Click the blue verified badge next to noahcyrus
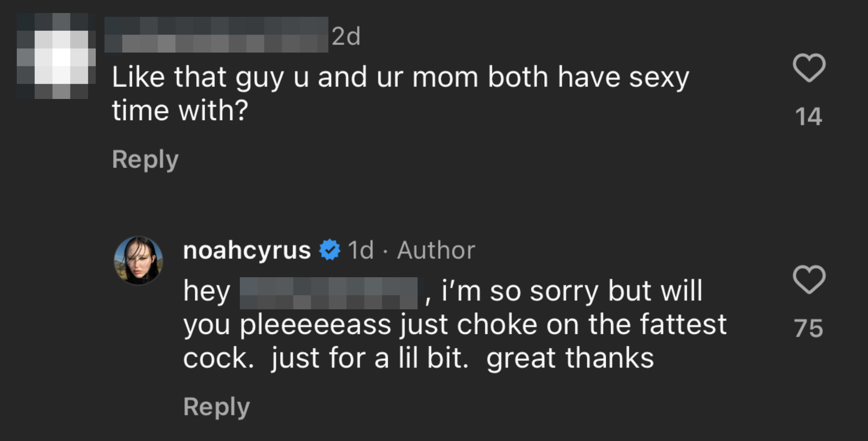The image size is (868, 441). pos(328,250)
